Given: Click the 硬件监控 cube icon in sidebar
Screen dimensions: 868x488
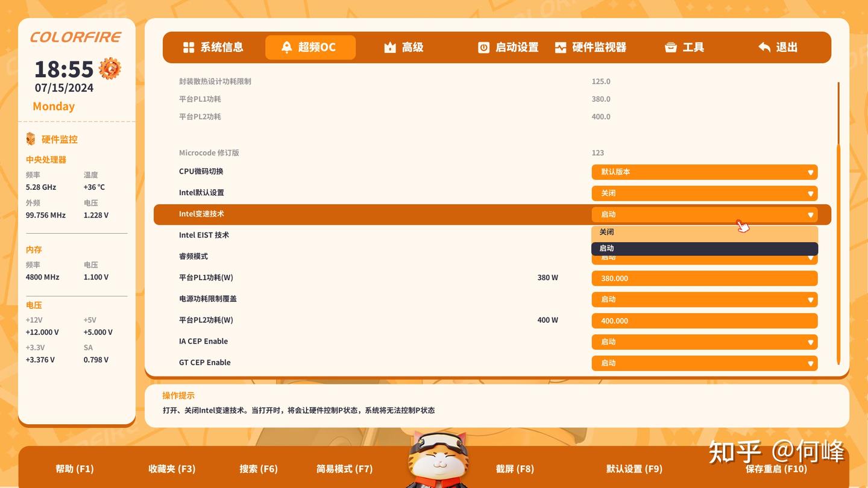Looking at the screenshot, I should pos(30,139).
